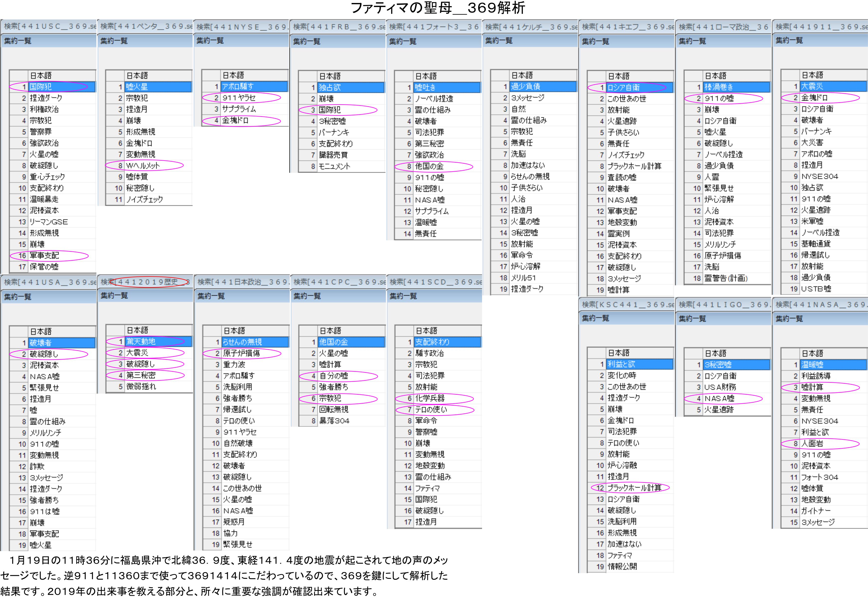Select 原子炉損傷 row in 441日本政治 list

pos(242,353)
